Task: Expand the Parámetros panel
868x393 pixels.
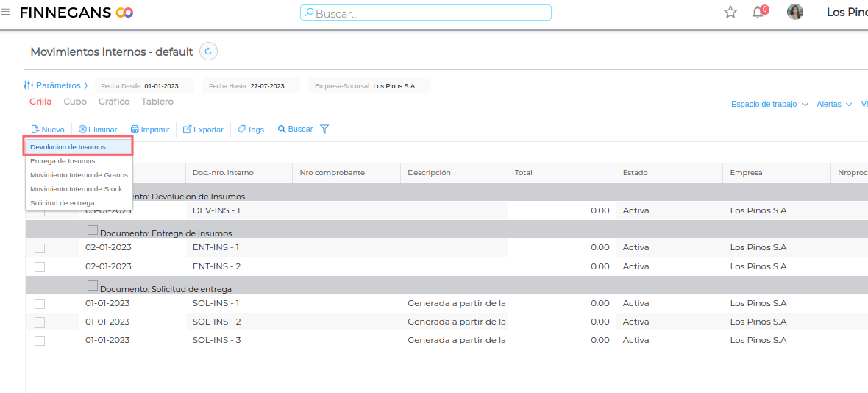Action: click(x=56, y=86)
